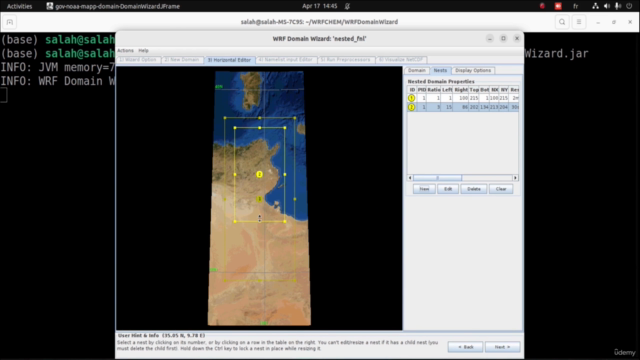Click inner nest right-middle handle on map
The height and width of the screenshot is (360, 640).
(285, 174)
